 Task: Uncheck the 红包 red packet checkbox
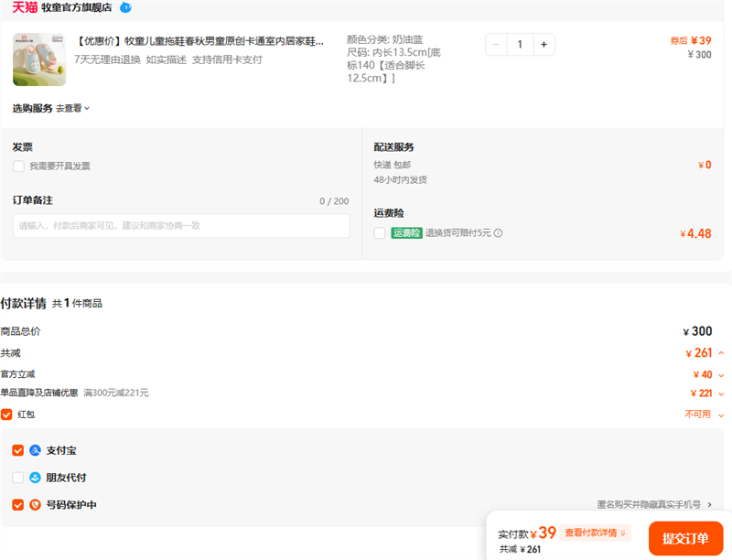6,415
